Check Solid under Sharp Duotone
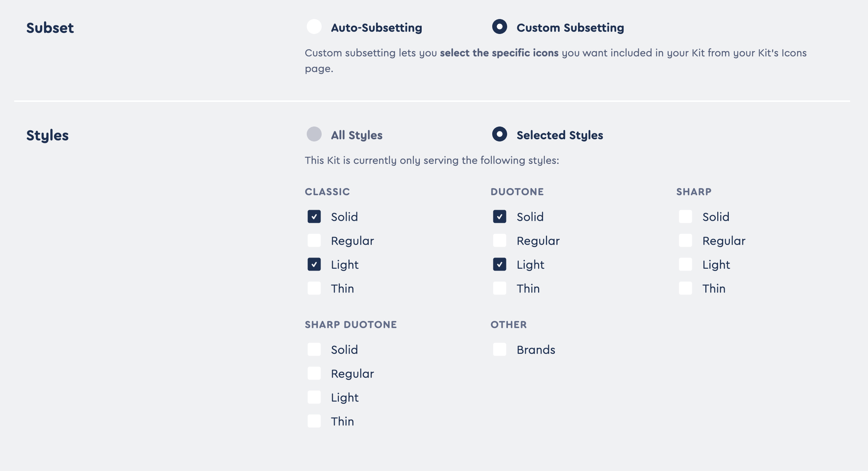868x471 pixels. (x=314, y=349)
